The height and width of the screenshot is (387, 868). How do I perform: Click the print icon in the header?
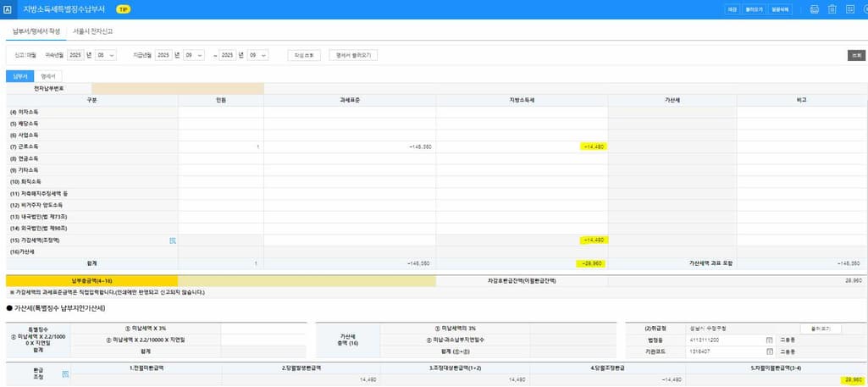coord(814,9)
